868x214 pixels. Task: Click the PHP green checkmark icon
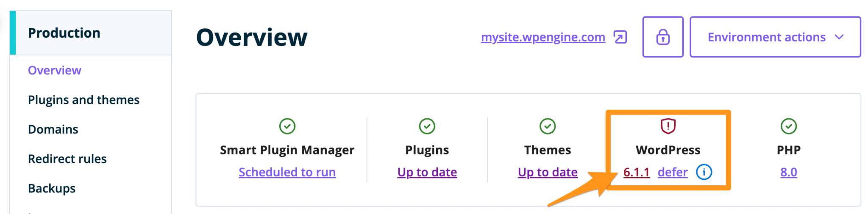click(x=788, y=126)
